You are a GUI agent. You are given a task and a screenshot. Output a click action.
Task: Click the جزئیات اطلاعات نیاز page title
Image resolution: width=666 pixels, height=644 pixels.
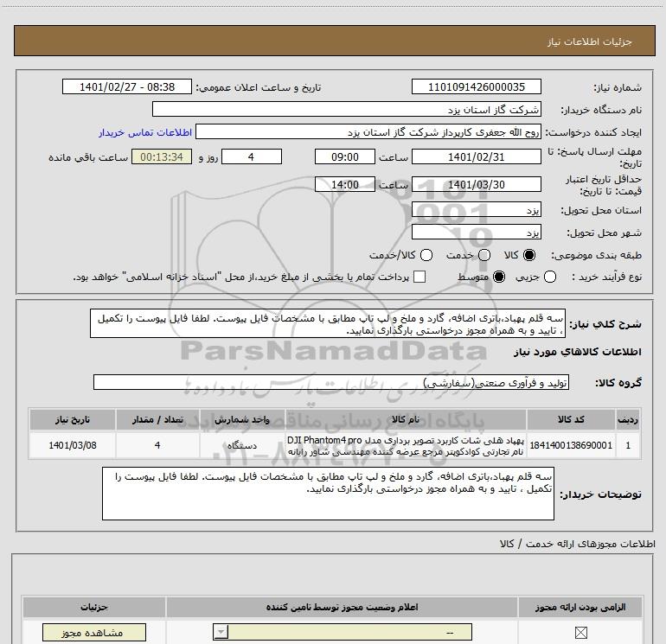590,41
